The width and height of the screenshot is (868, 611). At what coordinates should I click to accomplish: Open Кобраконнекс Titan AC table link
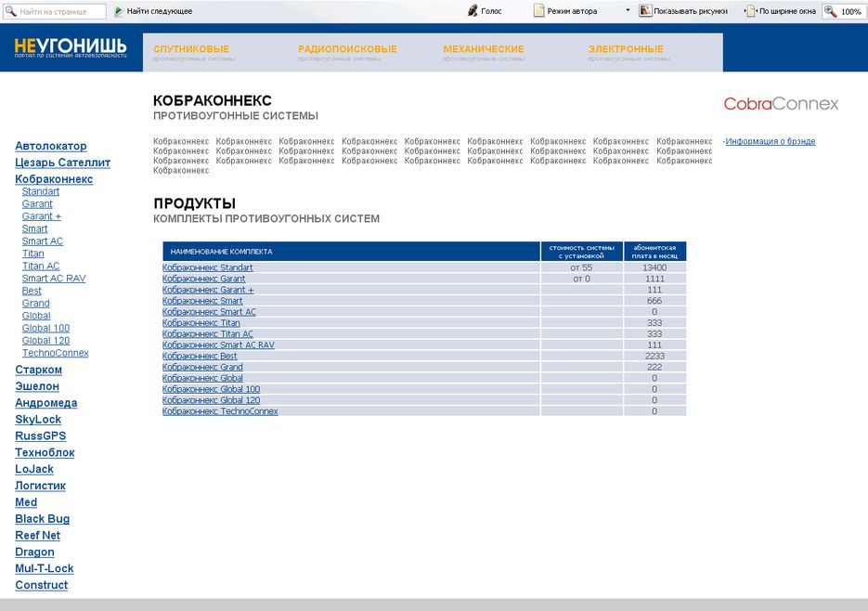pos(208,334)
